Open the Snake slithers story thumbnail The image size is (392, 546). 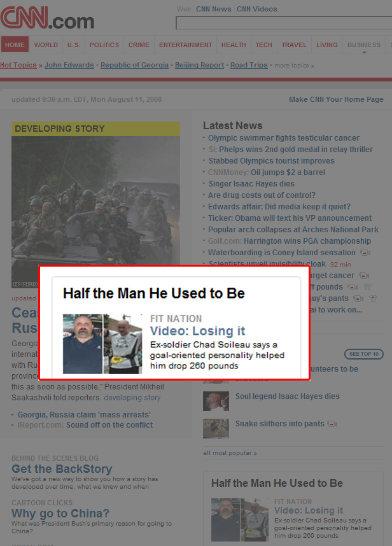click(x=216, y=428)
